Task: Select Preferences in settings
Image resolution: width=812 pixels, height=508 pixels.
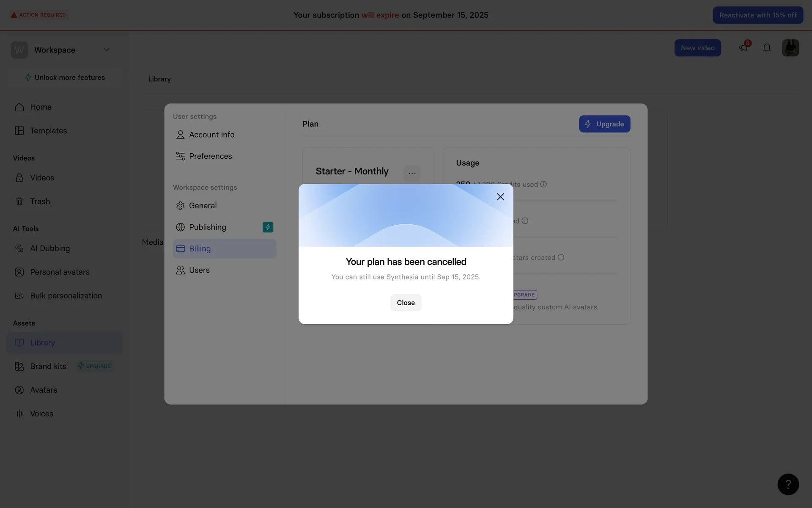Action: click(x=225, y=156)
